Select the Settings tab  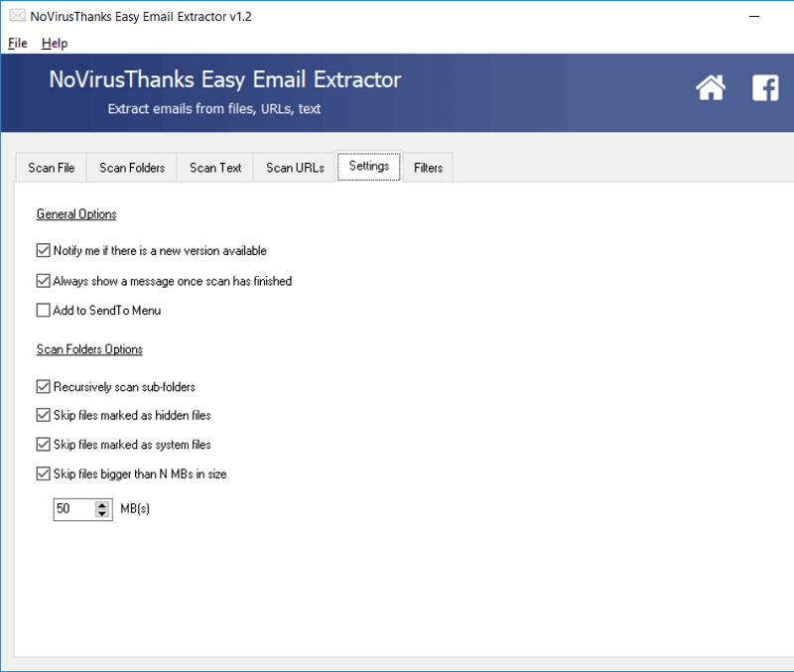[x=369, y=166]
